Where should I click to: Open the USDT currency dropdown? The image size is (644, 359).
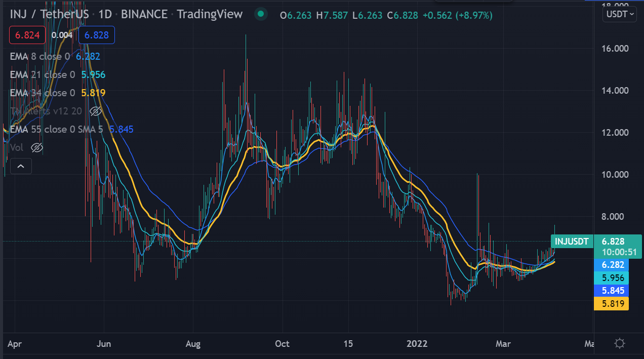[x=619, y=14]
